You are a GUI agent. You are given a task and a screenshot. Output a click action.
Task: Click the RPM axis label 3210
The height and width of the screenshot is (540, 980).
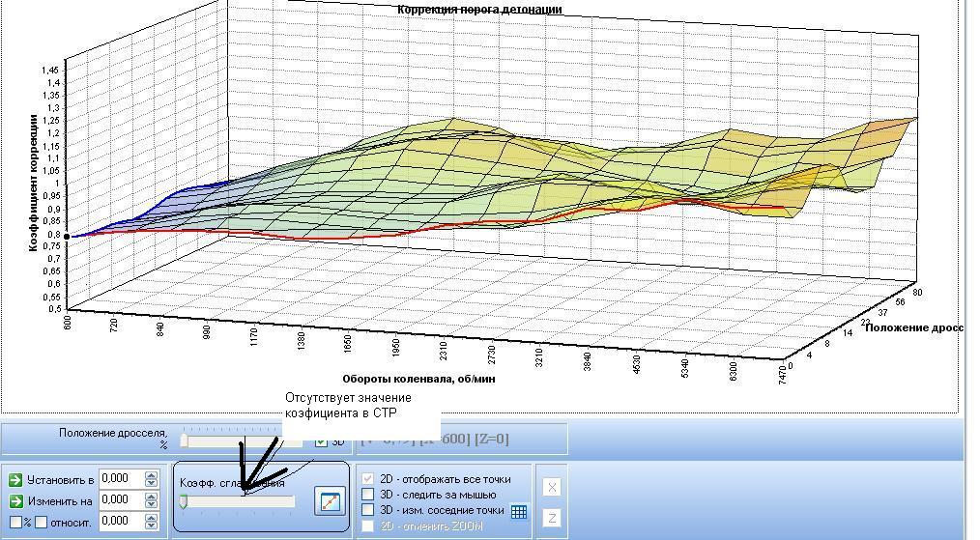[538, 357]
